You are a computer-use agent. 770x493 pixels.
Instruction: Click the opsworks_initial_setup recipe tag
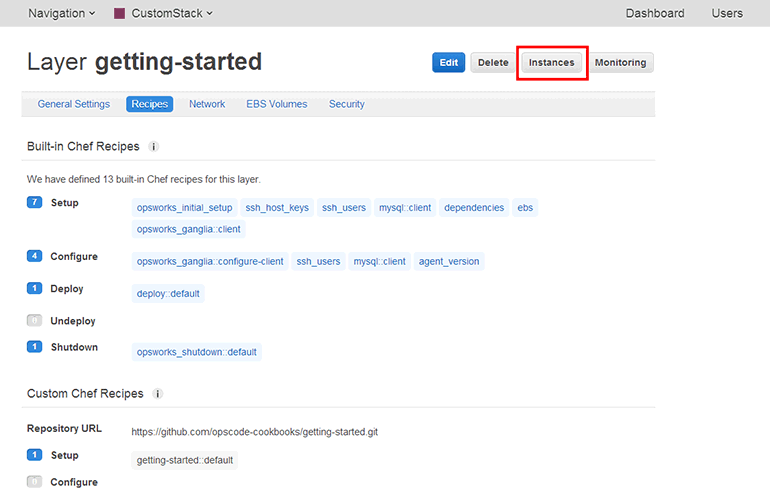pyautogui.click(x=184, y=208)
